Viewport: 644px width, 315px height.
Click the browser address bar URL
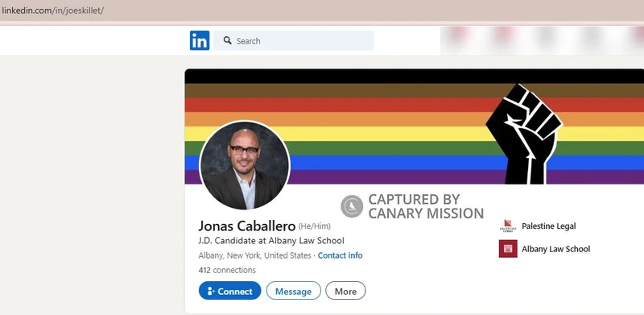(52, 10)
